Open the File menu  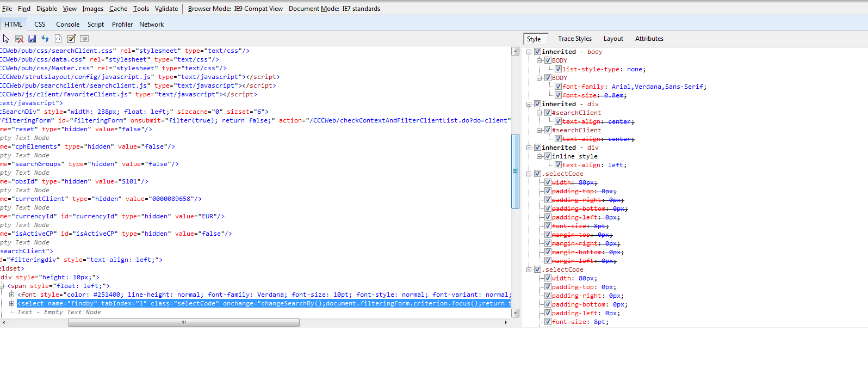pos(7,9)
